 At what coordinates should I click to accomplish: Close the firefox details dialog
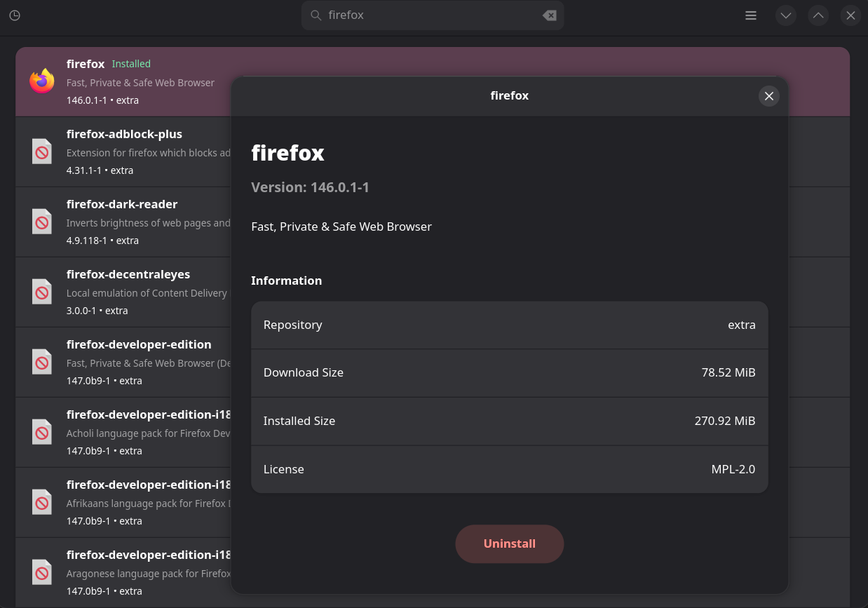pos(769,96)
